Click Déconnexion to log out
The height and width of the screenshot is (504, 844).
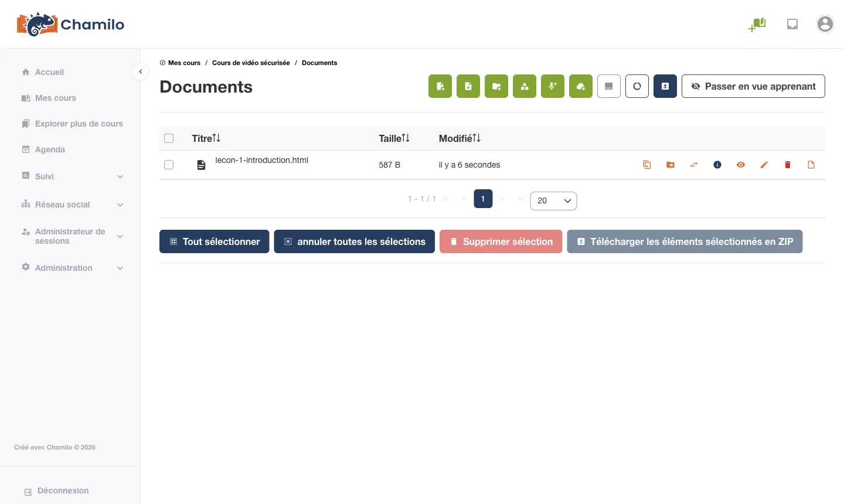63,491
